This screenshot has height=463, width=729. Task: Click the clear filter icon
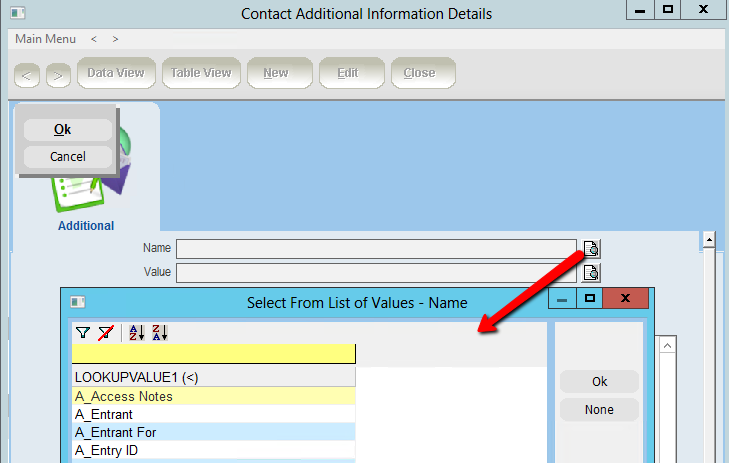[106, 333]
